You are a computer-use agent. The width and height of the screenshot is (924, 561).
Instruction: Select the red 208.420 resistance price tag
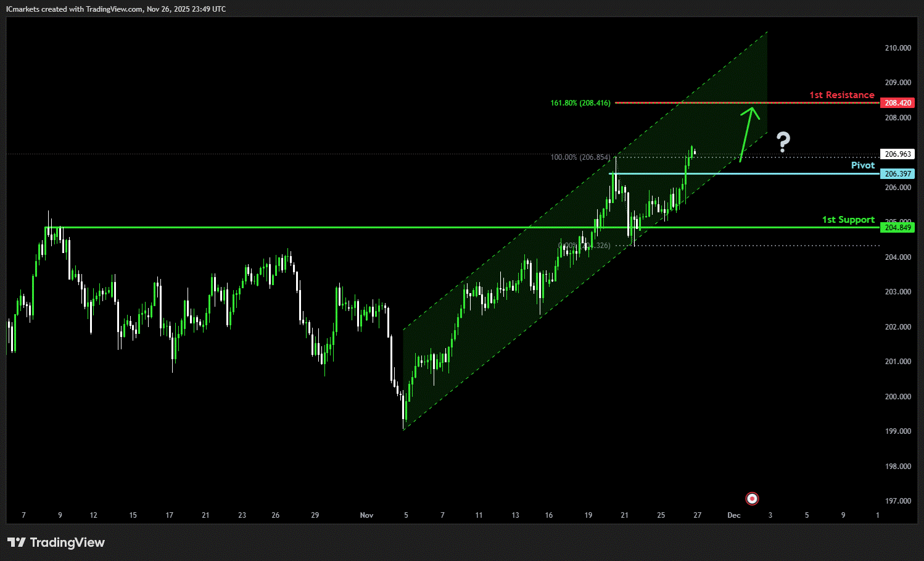pyautogui.click(x=897, y=103)
